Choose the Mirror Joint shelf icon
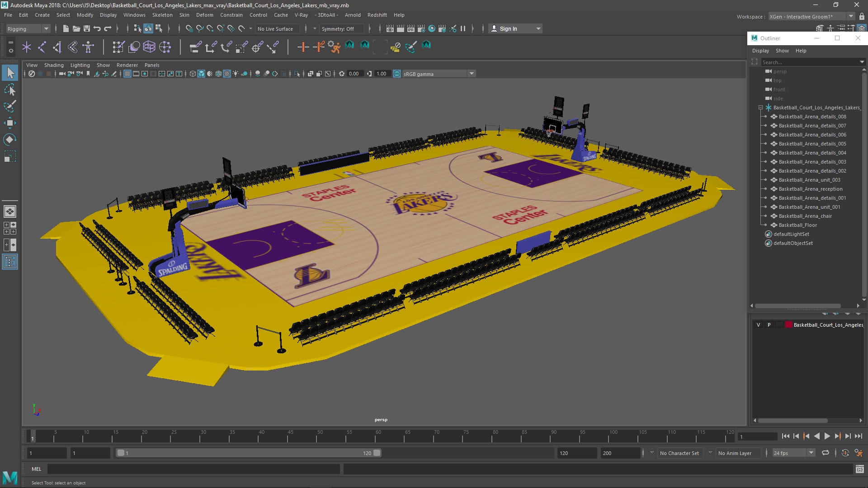Screen dimensions: 868x488 57,47
